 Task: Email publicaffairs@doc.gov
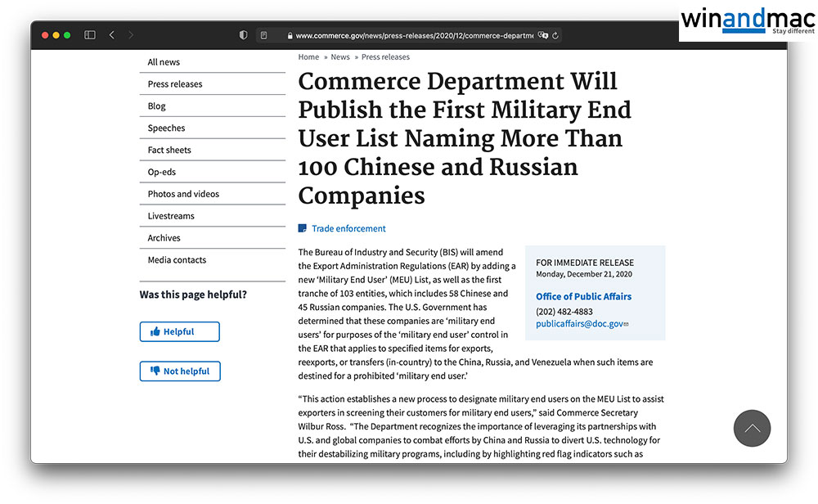point(579,324)
